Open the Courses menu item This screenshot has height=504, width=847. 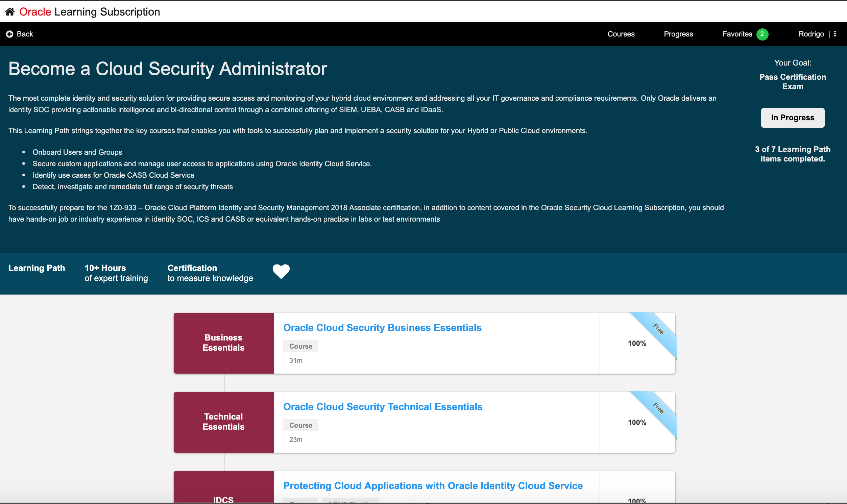(x=621, y=34)
